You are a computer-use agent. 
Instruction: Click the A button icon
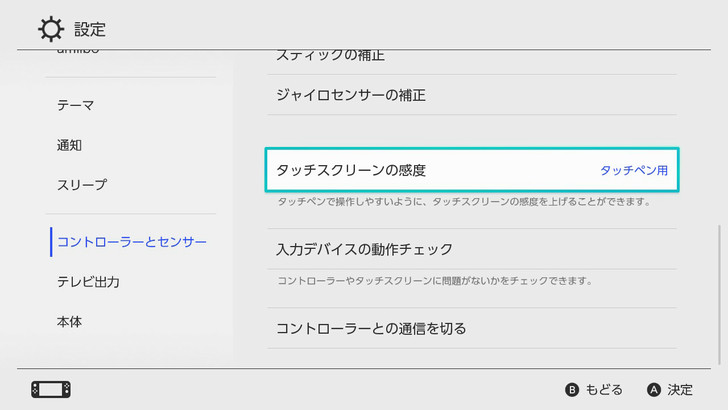click(x=654, y=390)
